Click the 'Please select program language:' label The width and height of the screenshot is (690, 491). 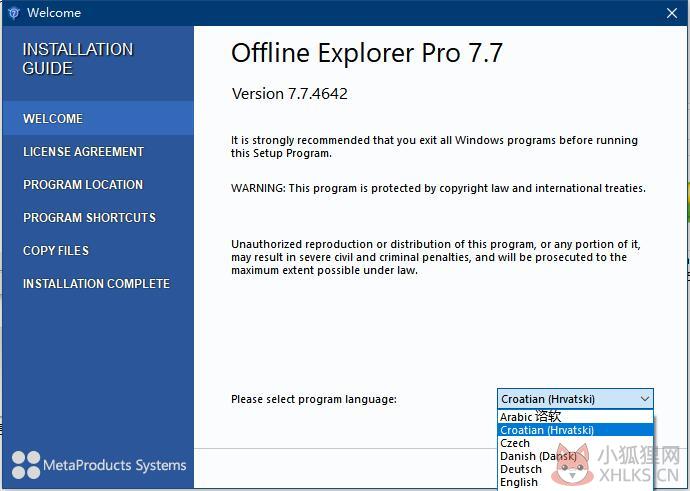[x=314, y=399]
